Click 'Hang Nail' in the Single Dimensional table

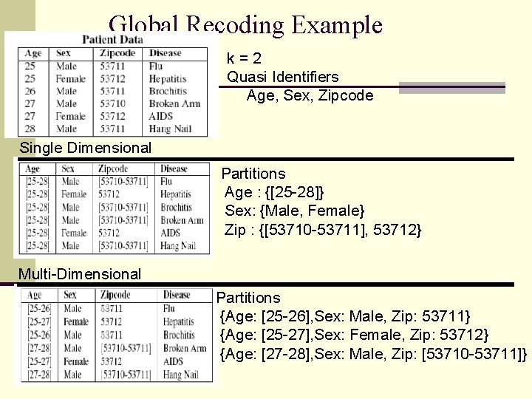click(x=178, y=246)
